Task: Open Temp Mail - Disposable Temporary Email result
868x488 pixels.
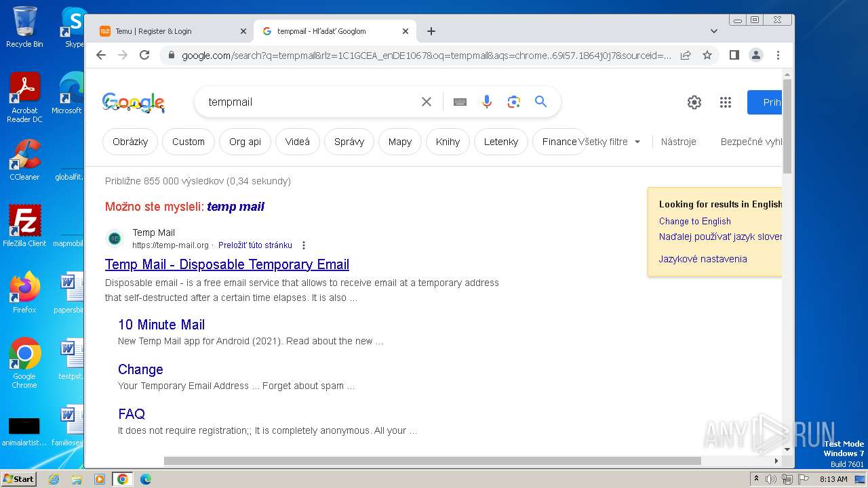Action: [x=227, y=264]
